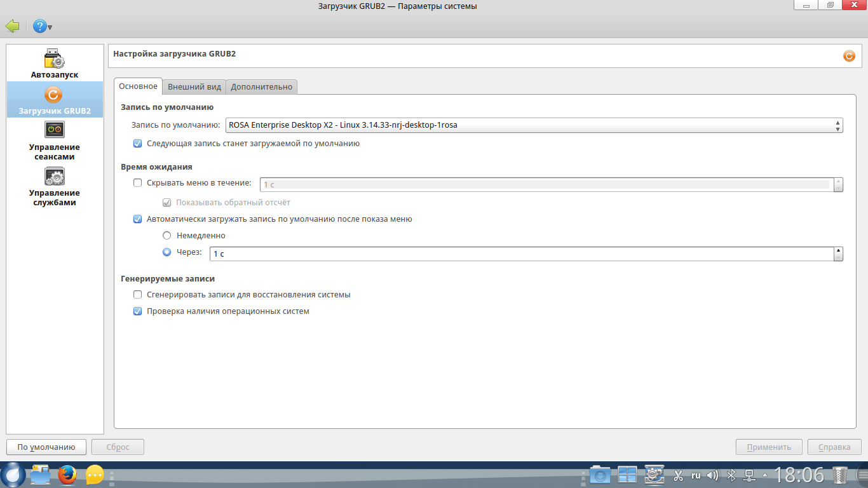Expand hidden system tray icons arrow
The width and height of the screenshot is (868, 488).
click(765, 475)
